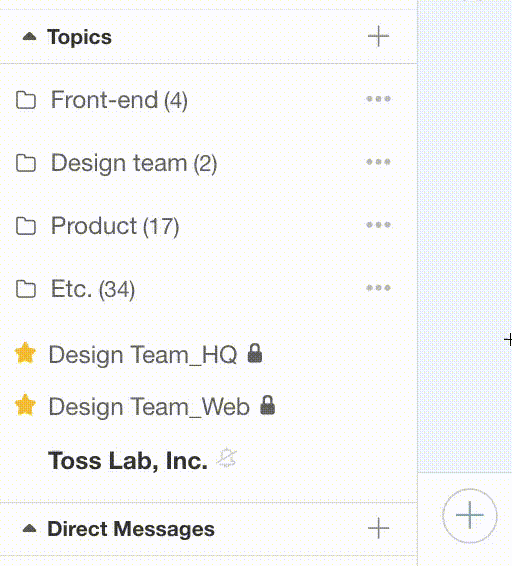Start a new direct message with plus

tap(378, 528)
